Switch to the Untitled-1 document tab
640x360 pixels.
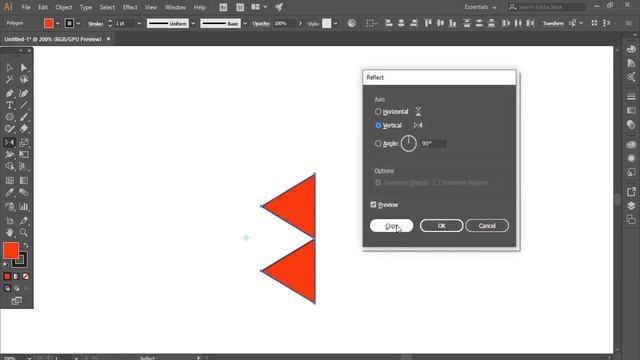click(53, 39)
